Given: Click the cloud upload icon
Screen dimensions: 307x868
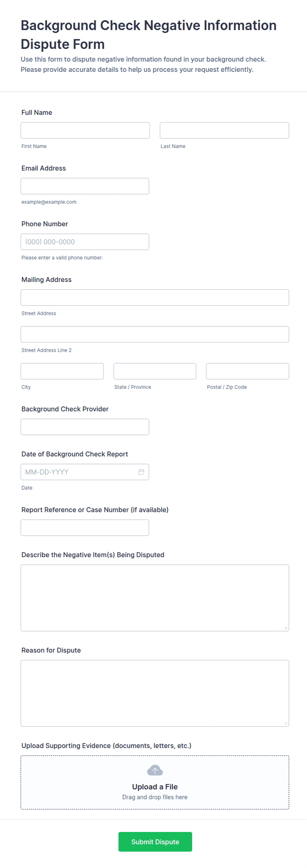Looking at the screenshot, I should click(x=155, y=770).
